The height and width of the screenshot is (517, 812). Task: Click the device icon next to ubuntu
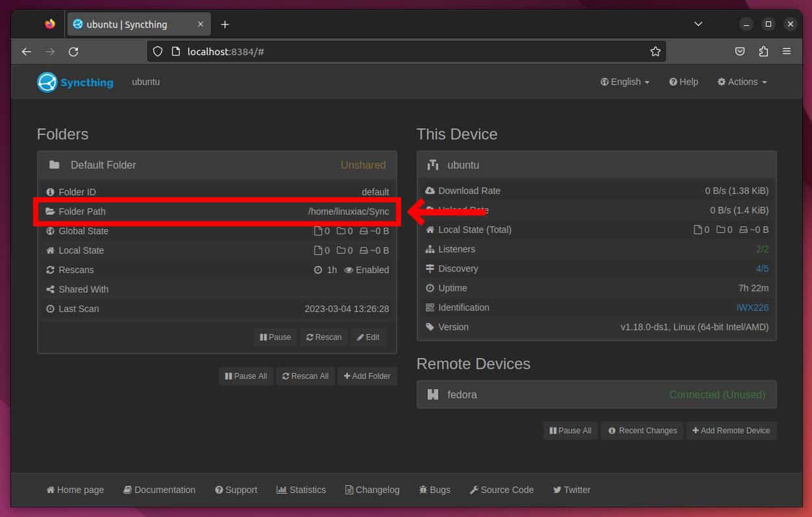point(433,165)
